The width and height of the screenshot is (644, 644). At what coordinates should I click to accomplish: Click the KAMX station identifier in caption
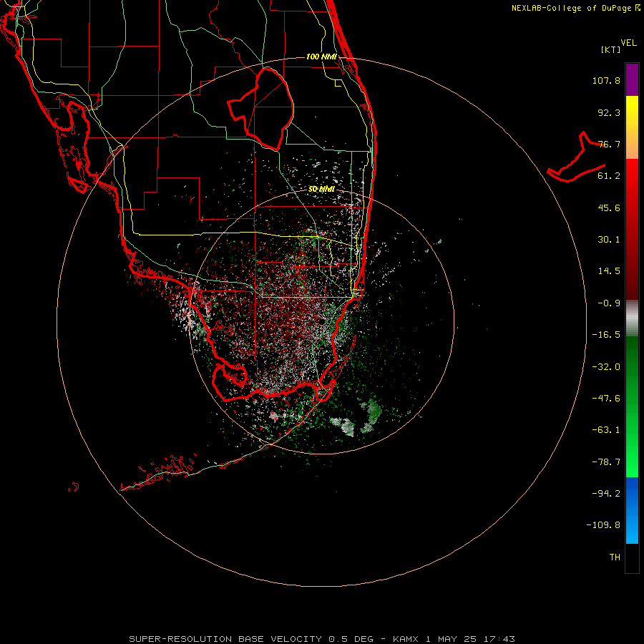click(x=406, y=639)
